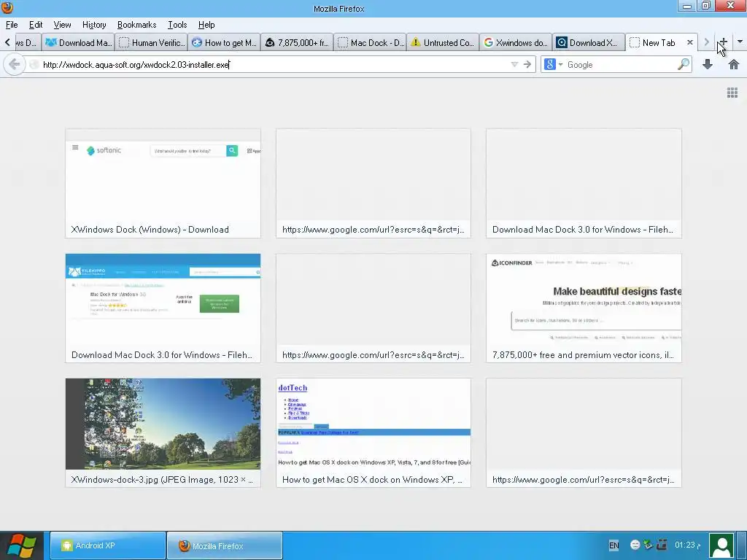The height and width of the screenshot is (560, 747).
Task: Open the Edit menu
Action: pos(36,25)
